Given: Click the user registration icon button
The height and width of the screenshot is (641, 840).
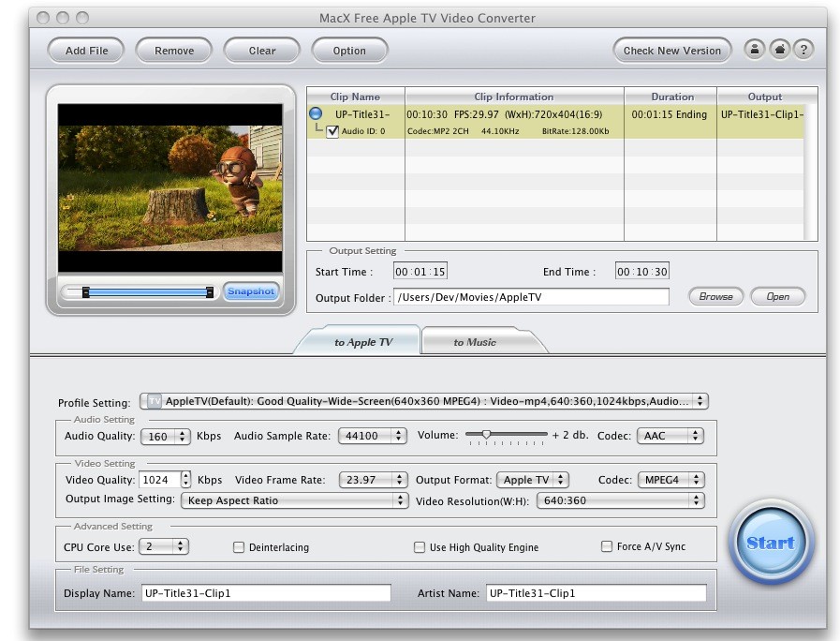Looking at the screenshot, I should [754, 50].
